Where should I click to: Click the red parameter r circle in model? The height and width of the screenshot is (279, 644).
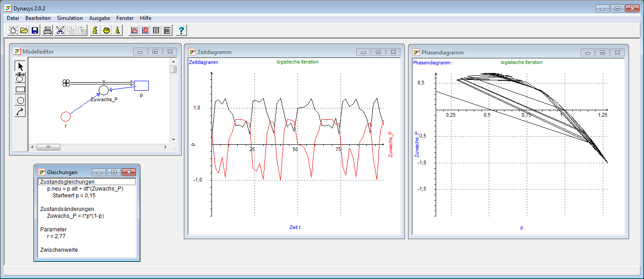pyautogui.click(x=66, y=117)
